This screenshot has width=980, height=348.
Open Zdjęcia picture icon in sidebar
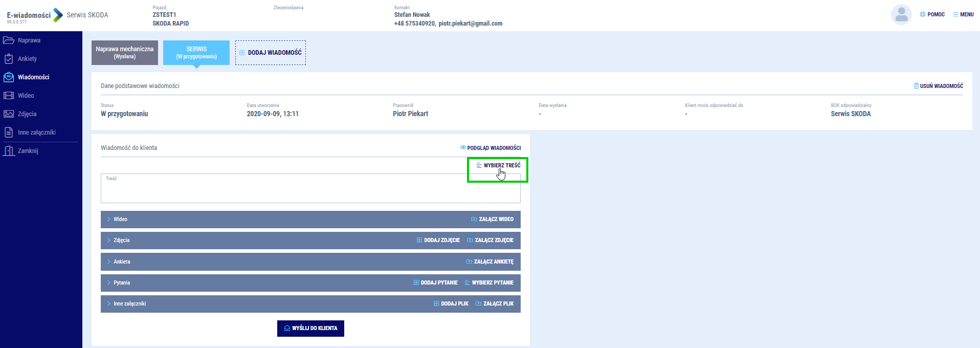pos(9,114)
